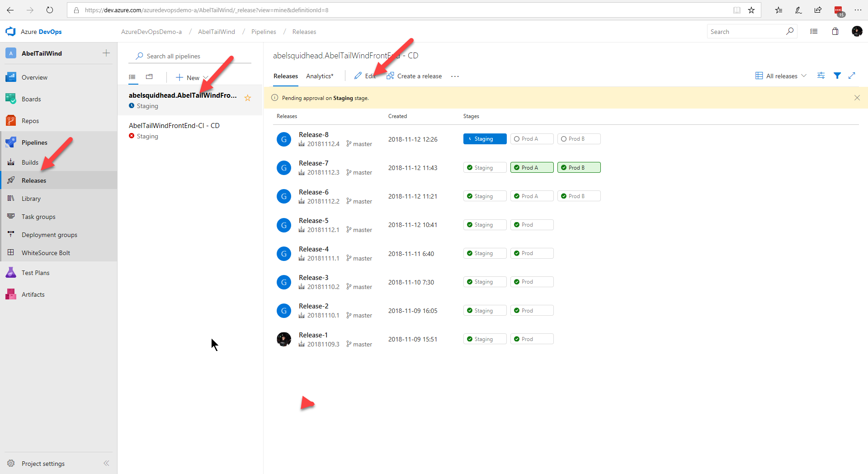The image size is (868, 474).
Task: Go to Builds under Pipelines
Action: [30, 162]
